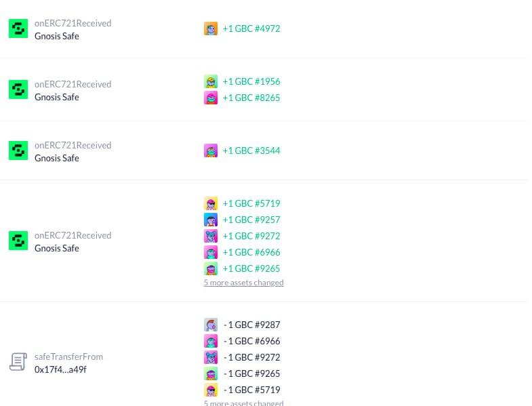Click the '-1 GBC #9272' text

252,357
